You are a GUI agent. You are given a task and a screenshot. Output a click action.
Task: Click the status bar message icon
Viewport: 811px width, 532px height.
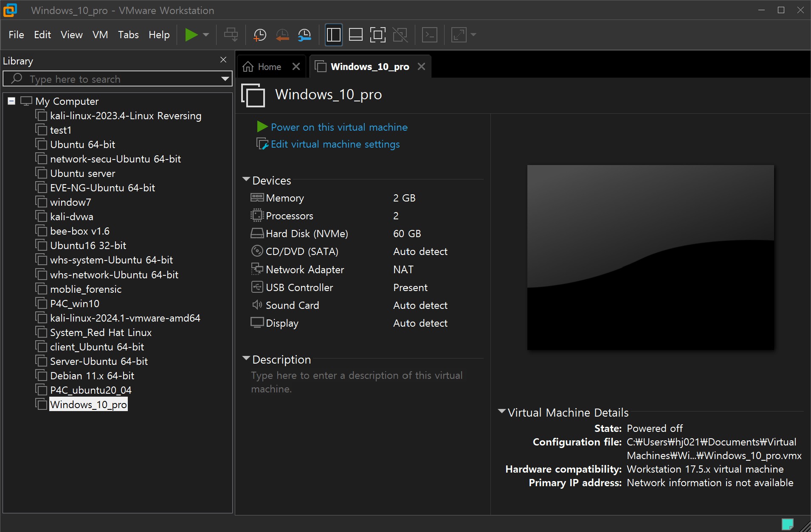click(x=787, y=524)
